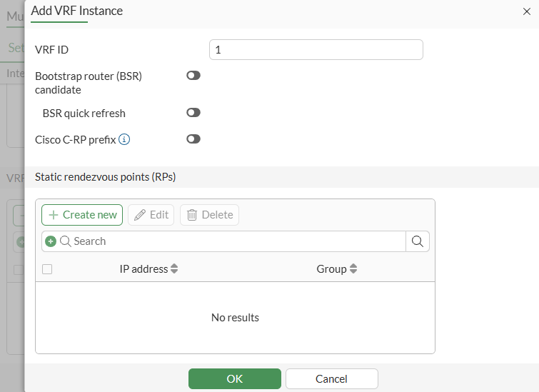The image size is (539, 392).
Task: Sort table by Group column header
Action: (x=331, y=269)
